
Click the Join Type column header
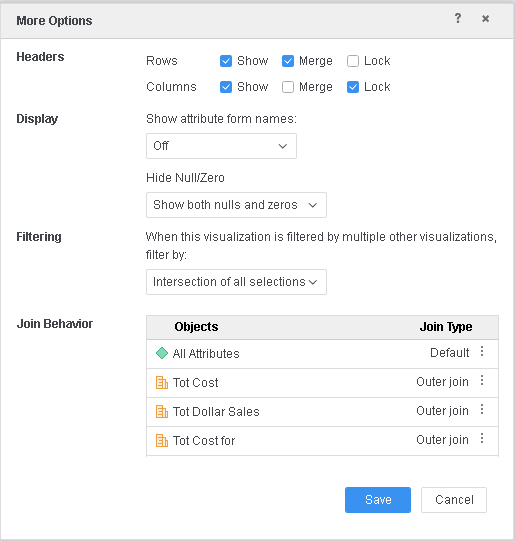click(x=446, y=327)
